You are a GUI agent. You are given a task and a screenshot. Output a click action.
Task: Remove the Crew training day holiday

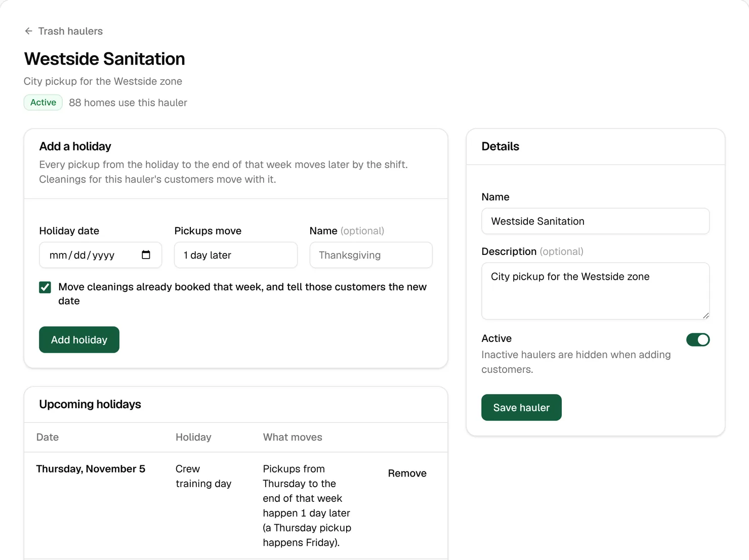coord(407,473)
